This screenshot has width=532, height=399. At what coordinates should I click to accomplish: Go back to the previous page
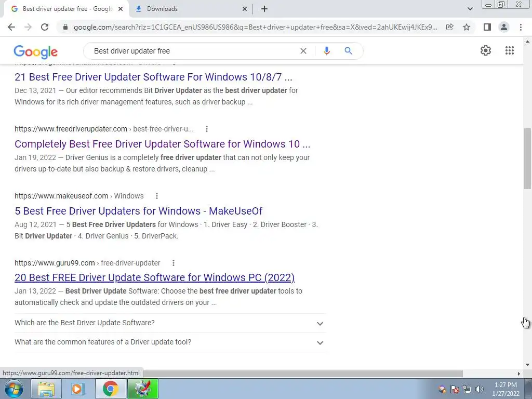click(x=11, y=27)
